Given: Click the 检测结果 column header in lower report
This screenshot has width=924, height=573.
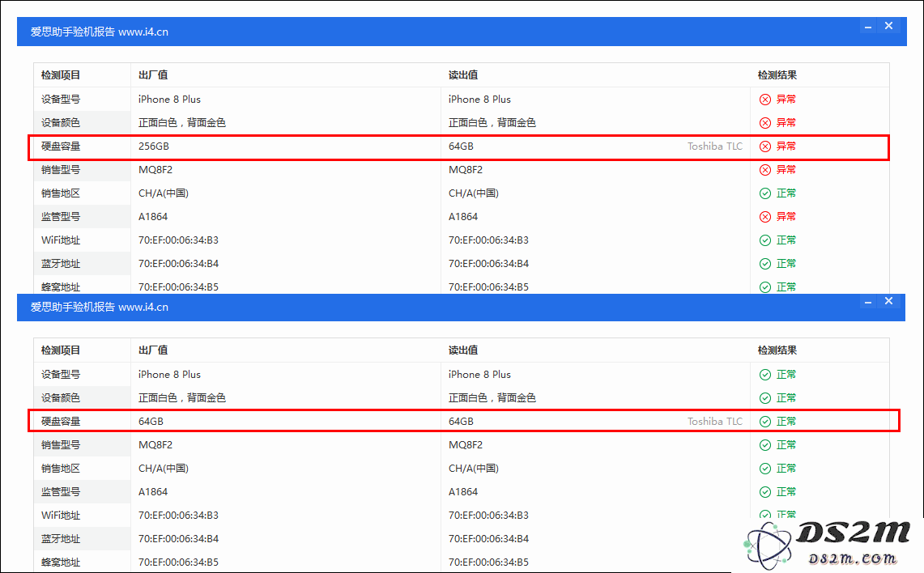Looking at the screenshot, I should (777, 350).
